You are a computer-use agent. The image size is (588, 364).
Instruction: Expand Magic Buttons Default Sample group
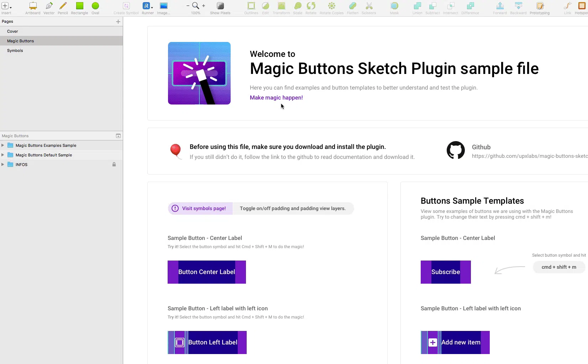tap(3, 155)
